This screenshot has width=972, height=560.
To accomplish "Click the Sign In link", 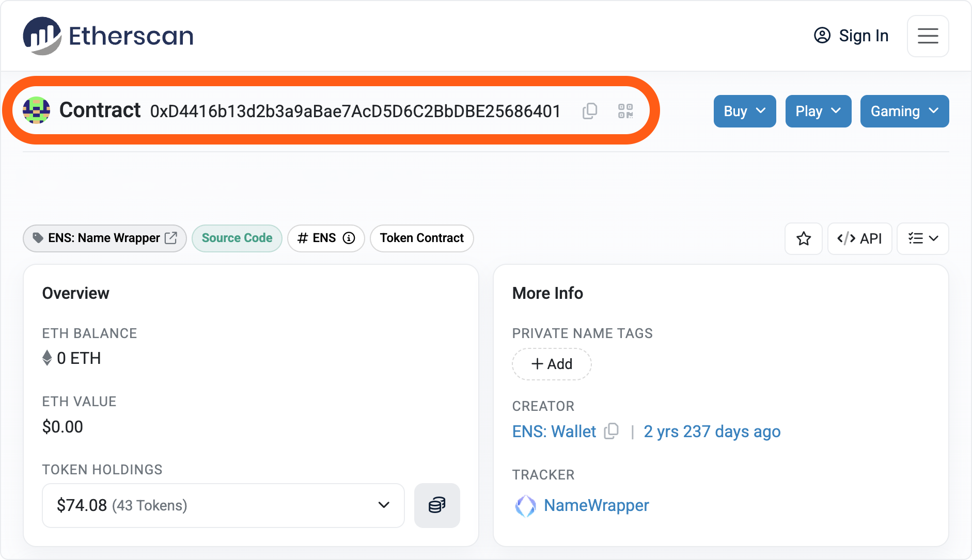I will tap(851, 36).
